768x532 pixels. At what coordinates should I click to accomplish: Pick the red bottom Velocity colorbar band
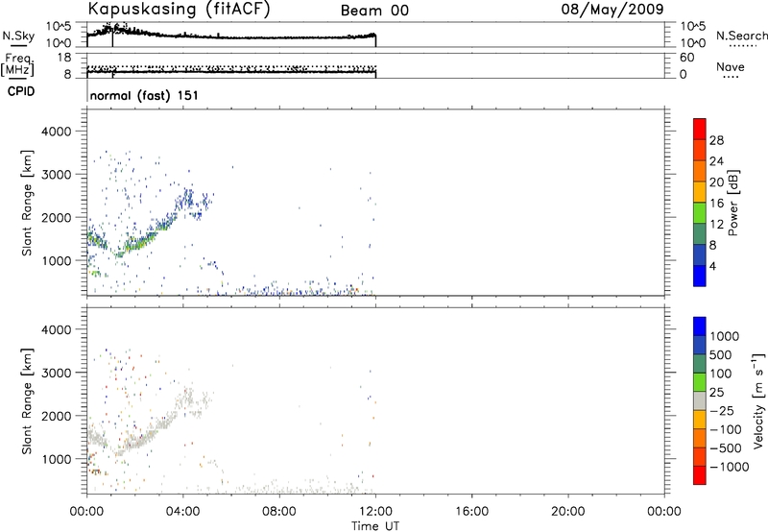click(700, 475)
